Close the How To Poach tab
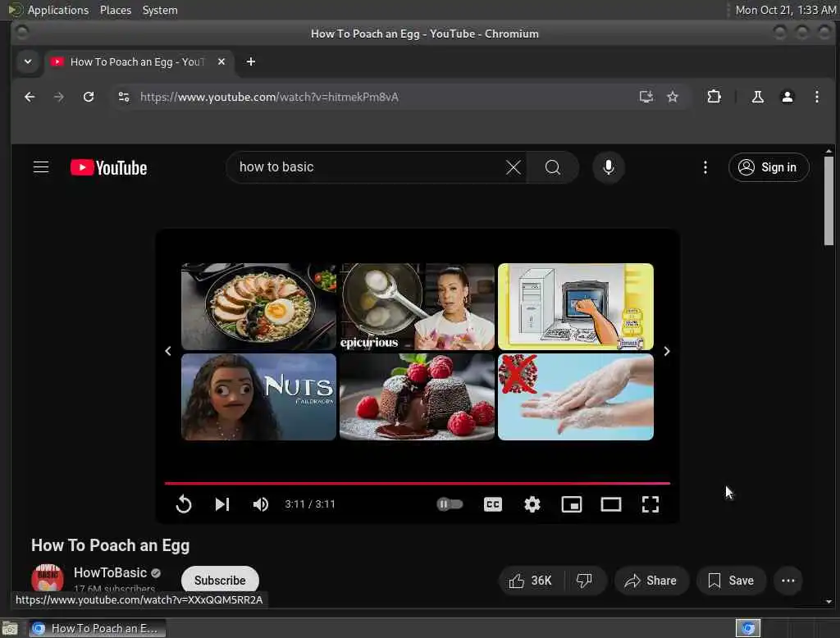 click(x=221, y=62)
